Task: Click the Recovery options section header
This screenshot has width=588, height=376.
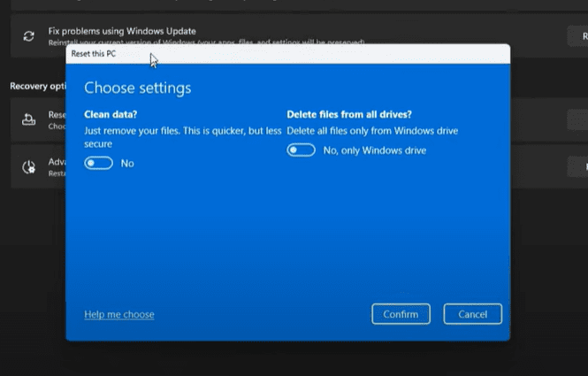Action: tap(34, 86)
